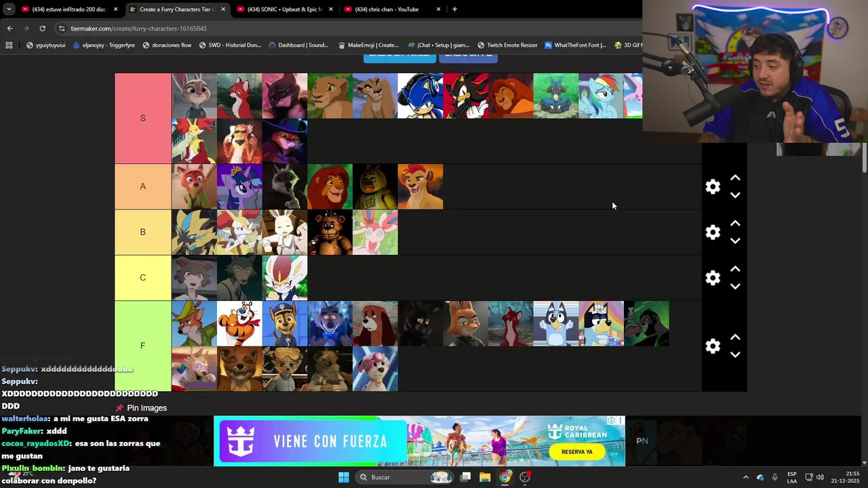Move tier C row down
This screenshot has height=488, width=868.
coord(735,286)
